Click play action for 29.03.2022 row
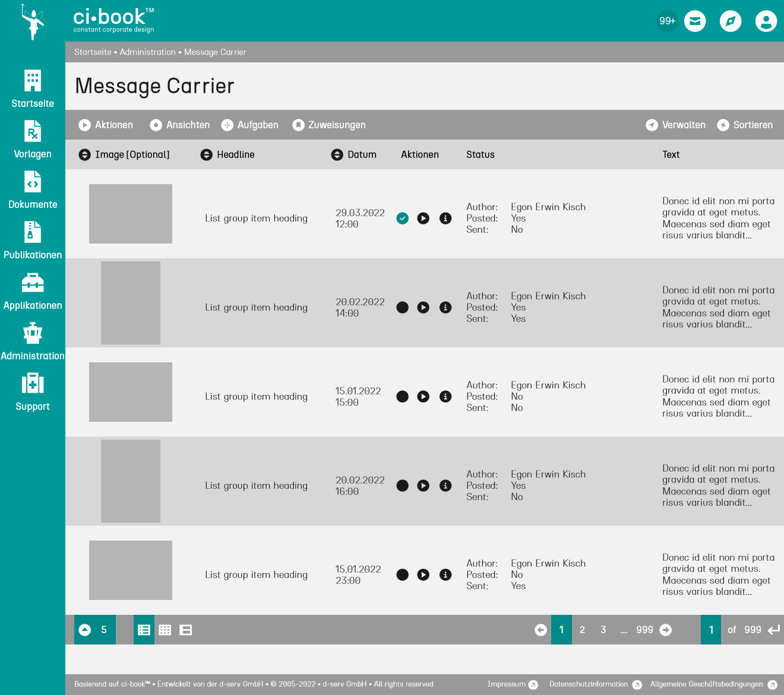 [423, 218]
